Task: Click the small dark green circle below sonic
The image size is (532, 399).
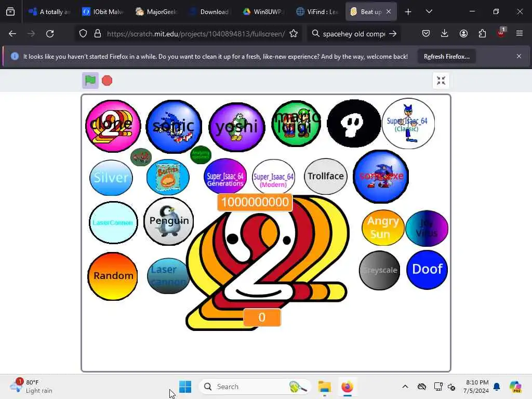Action: pos(201,155)
